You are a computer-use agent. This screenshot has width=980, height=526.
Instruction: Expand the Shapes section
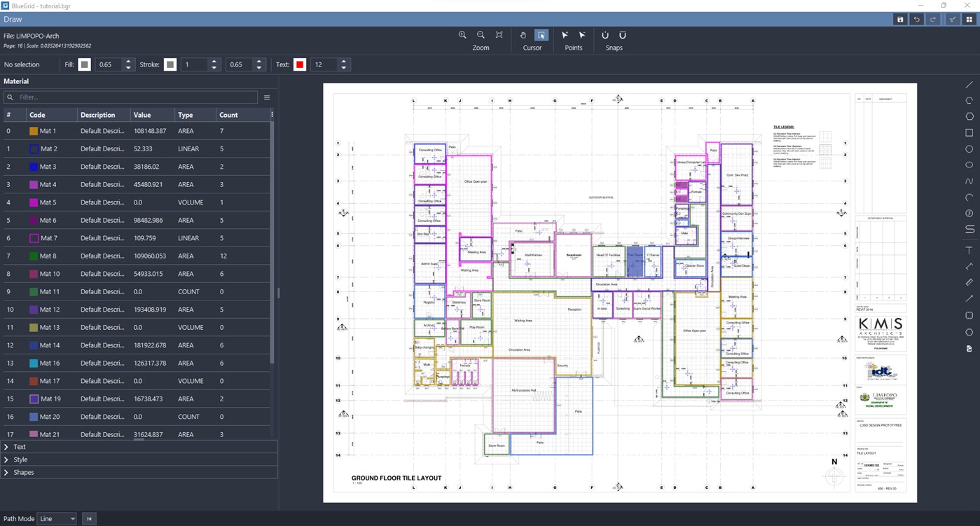pos(23,472)
